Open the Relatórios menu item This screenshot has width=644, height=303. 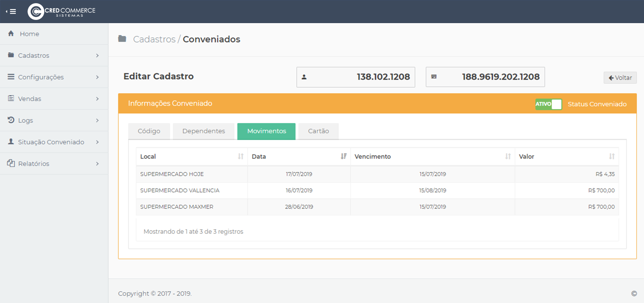click(54, 164)
